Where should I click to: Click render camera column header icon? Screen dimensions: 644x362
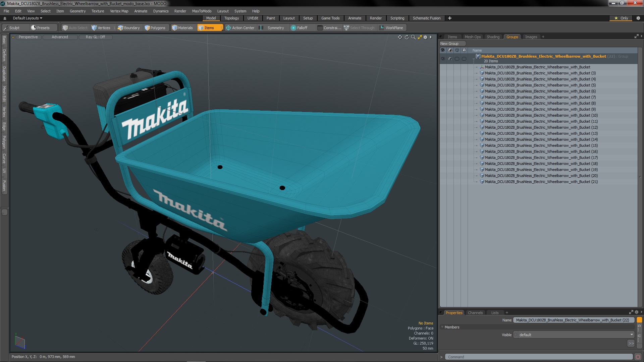click(x=450, y=50)
